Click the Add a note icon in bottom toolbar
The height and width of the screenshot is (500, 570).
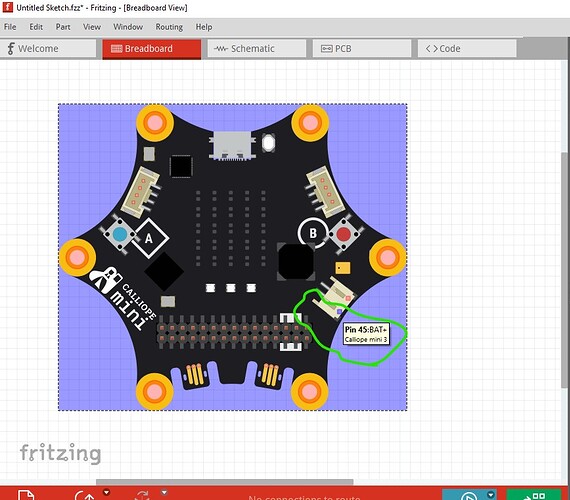[x=26, y=495]
